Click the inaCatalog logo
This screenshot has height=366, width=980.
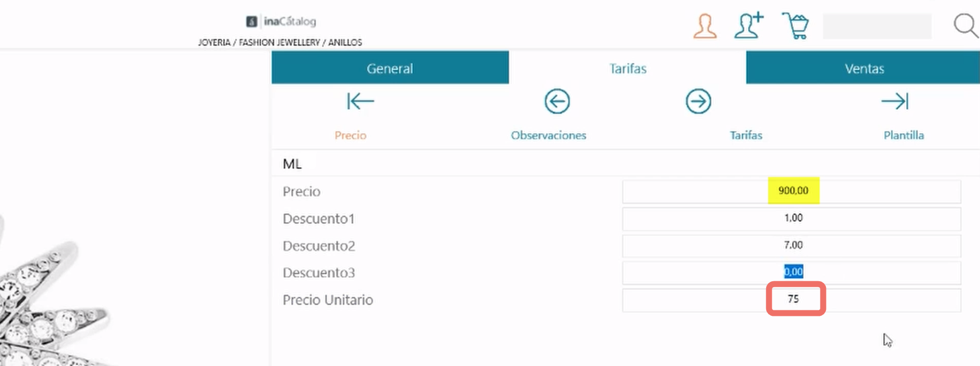[281, 22]
